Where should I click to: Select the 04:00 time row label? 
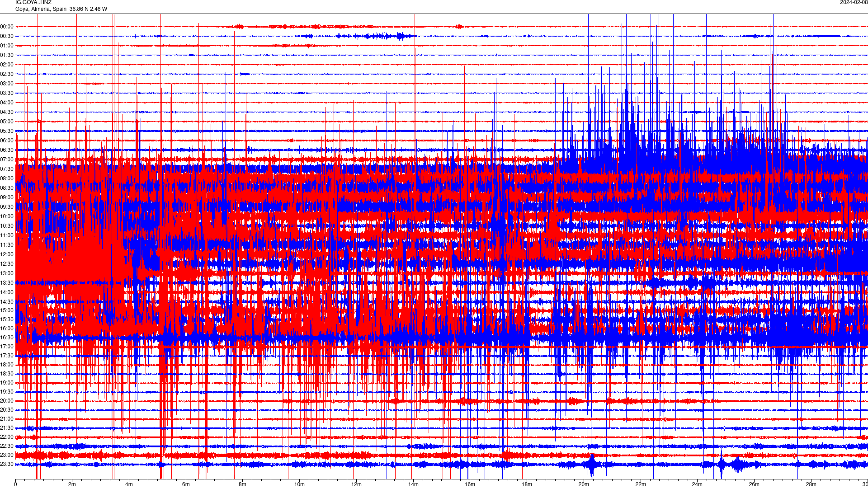click(x=7, y=103)
